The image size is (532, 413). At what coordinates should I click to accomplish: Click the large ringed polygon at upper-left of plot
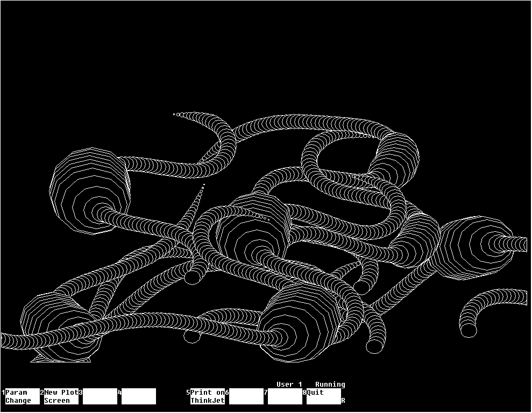click(x=90, y=191)
